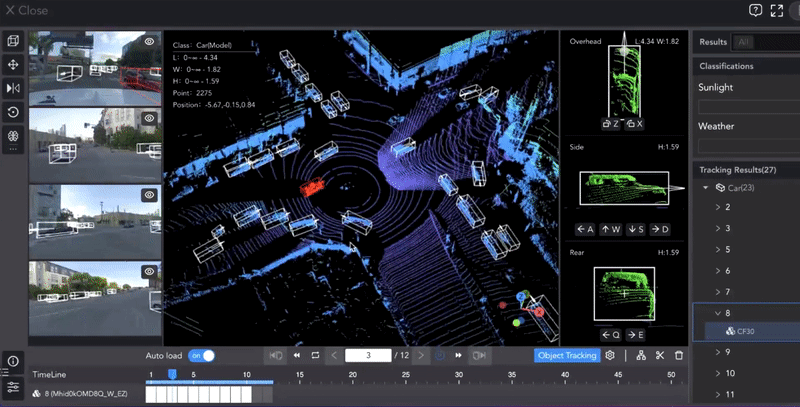Screen dimensions: 800x407
Task: Click the frame number input showing 3
Action: 368,355
